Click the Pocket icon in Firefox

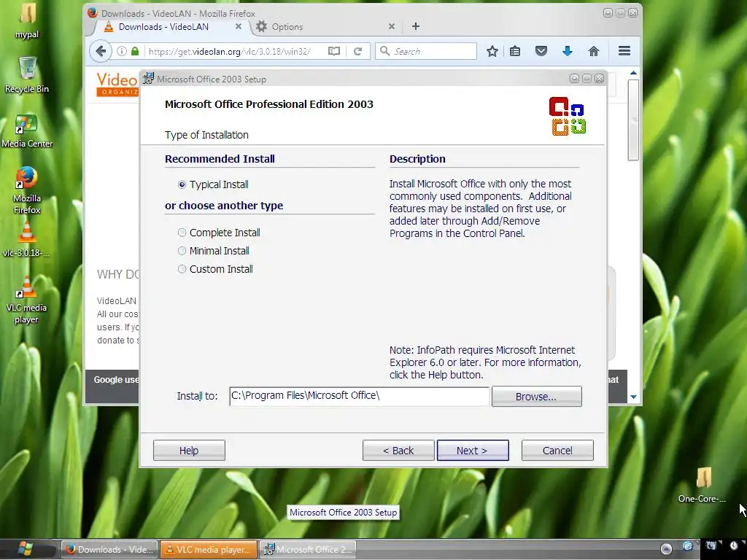coord(541,51)
